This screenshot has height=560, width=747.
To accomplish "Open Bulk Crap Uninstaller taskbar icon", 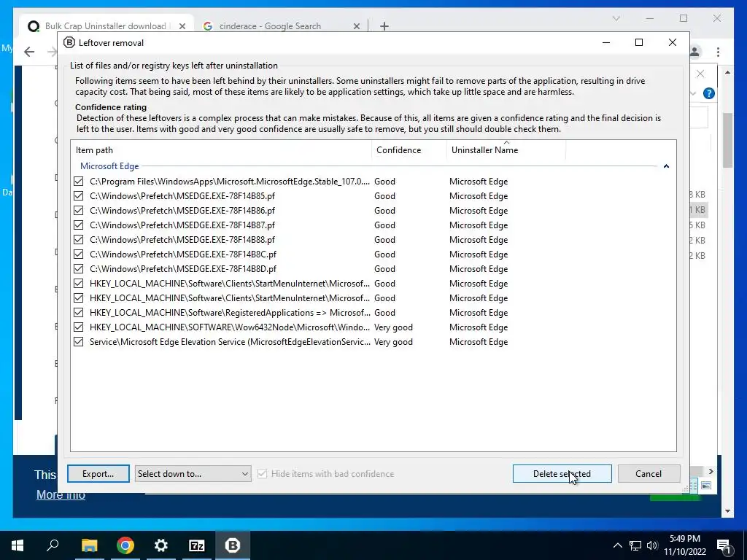I will [233, 545].
